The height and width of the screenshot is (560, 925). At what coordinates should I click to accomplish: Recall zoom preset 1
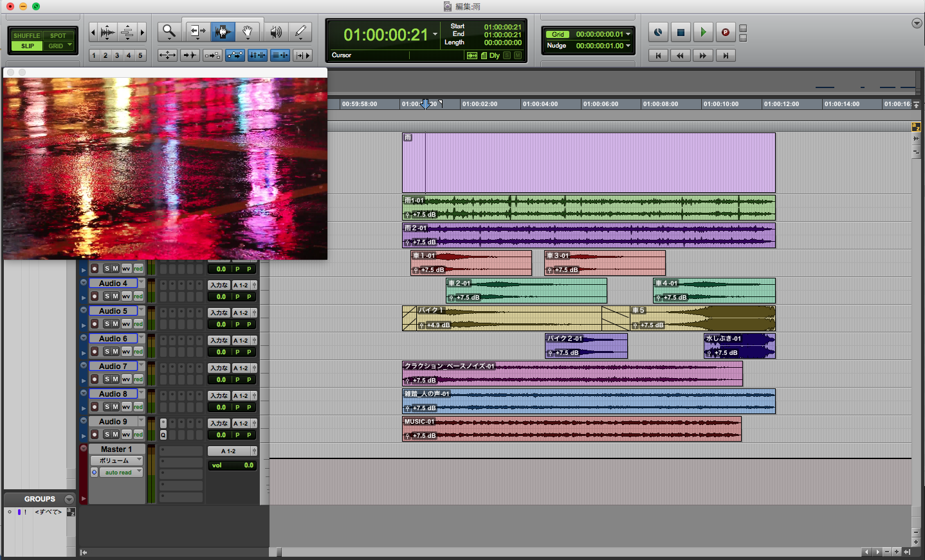tap(94, 55)
